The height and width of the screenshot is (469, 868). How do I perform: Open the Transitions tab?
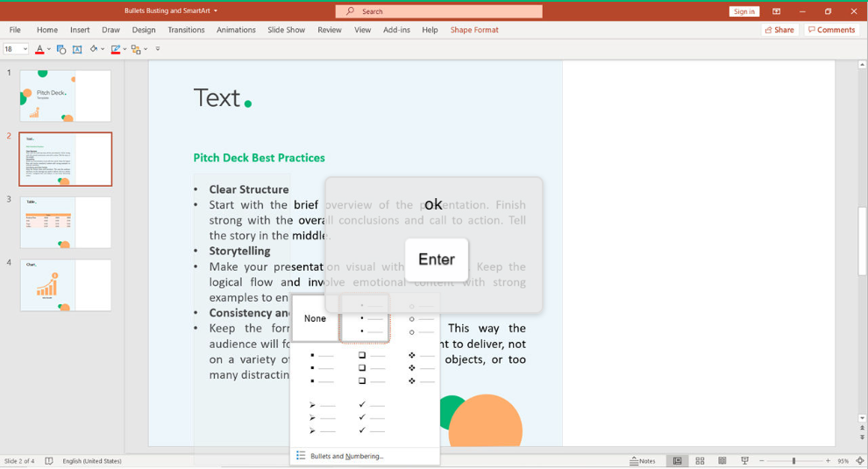[x=186, y=30]
